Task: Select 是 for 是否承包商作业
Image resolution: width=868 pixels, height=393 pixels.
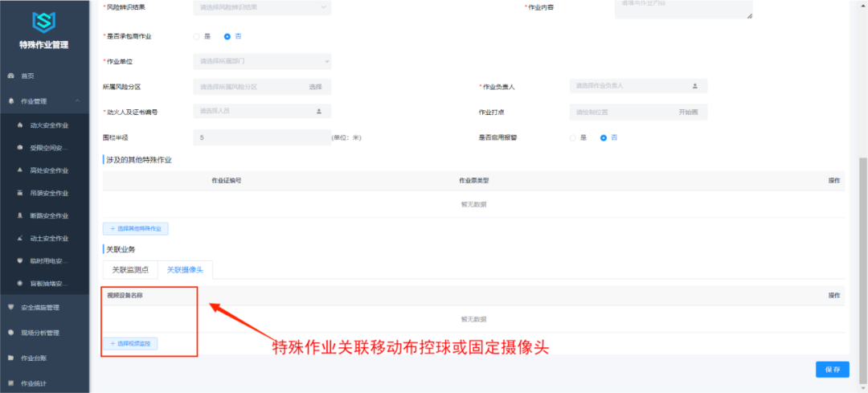Action: 197,36
